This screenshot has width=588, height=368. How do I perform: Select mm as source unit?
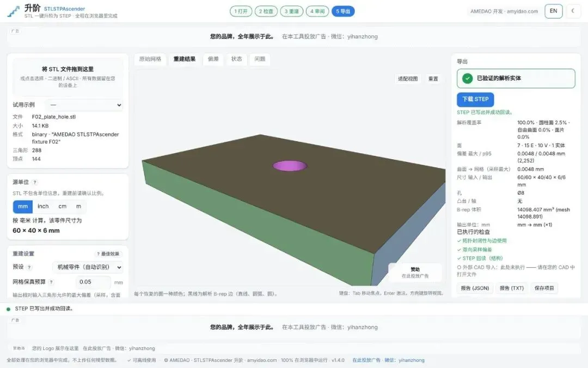23,207
